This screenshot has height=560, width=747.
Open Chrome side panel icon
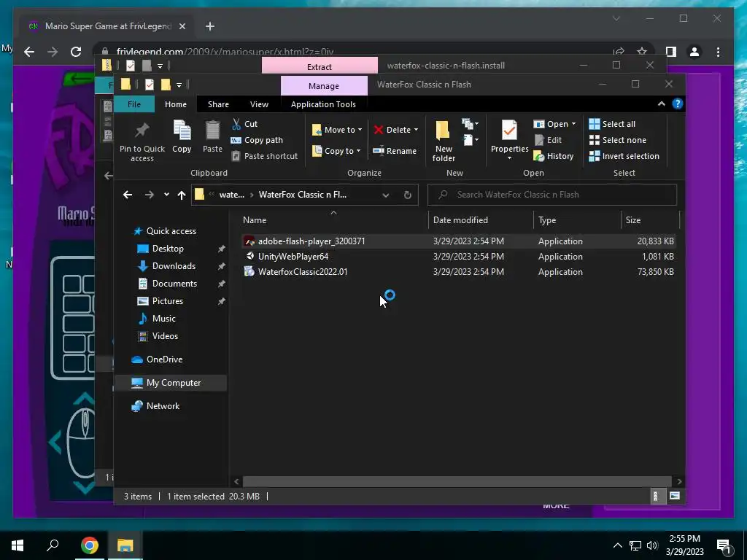click(x=671, y=52)
